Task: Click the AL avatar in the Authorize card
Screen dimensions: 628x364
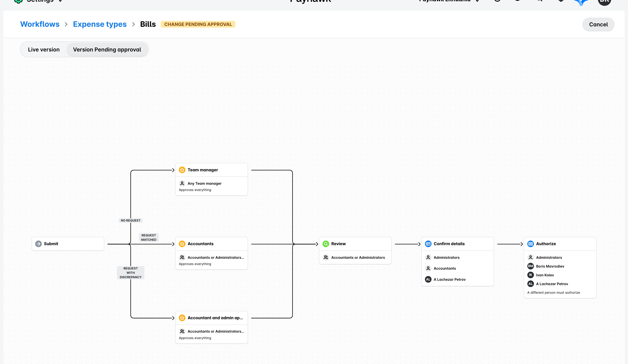Action: pyautogui.click(x=531, y=284)
